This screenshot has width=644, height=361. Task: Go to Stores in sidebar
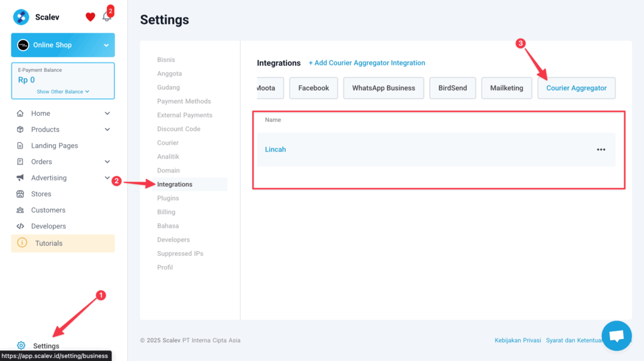coord(41,194)
